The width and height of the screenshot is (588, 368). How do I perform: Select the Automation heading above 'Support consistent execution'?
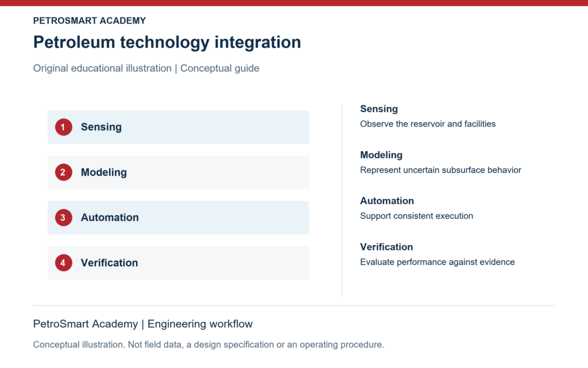387,201
